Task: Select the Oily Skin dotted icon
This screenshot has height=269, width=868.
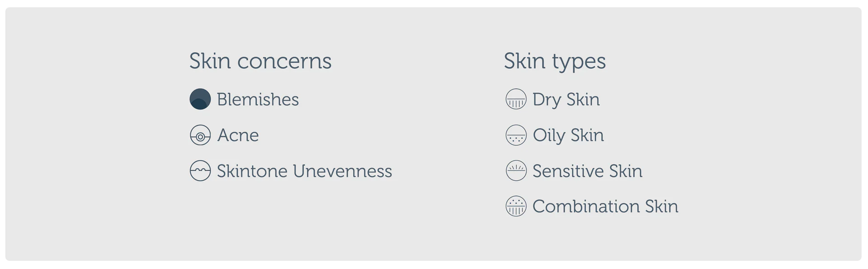Action: coord(515,135)
